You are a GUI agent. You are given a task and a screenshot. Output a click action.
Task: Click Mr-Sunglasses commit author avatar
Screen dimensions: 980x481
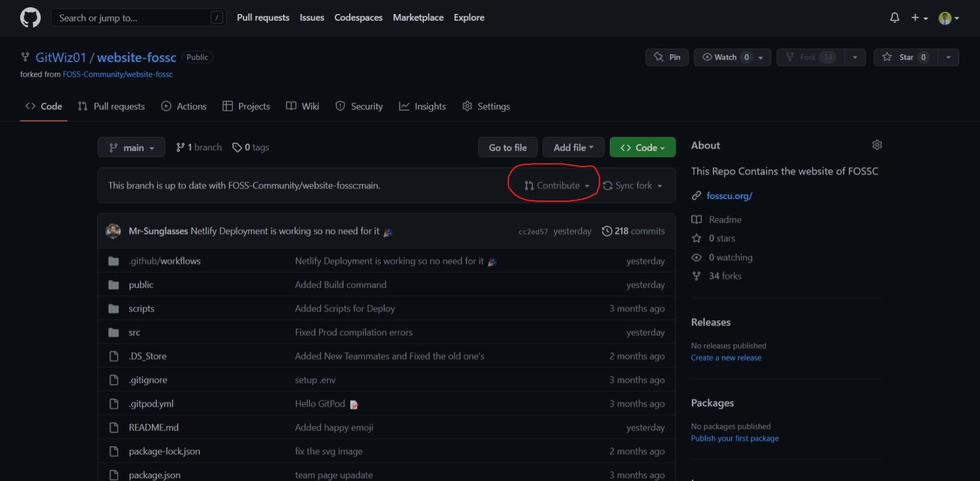(x=113, y=231)
